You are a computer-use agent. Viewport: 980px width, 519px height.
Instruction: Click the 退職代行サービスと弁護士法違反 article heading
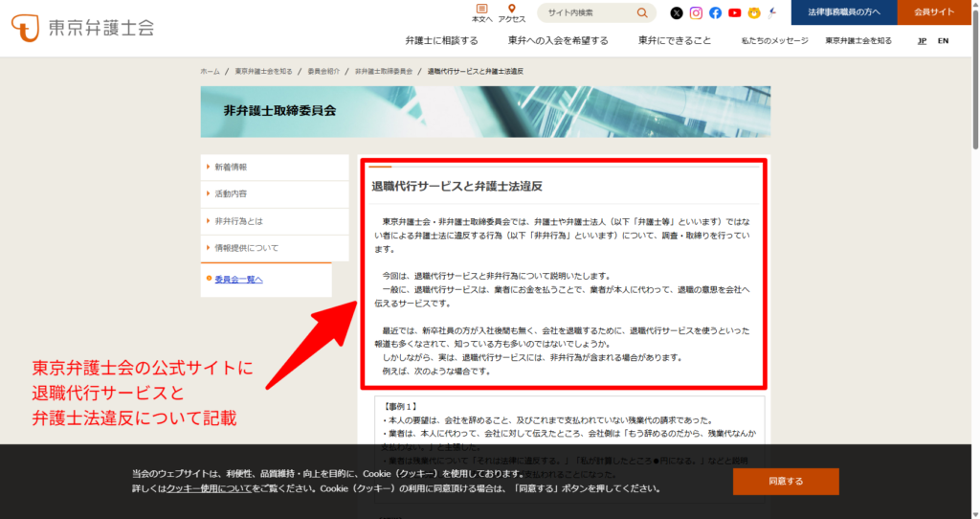457,187
